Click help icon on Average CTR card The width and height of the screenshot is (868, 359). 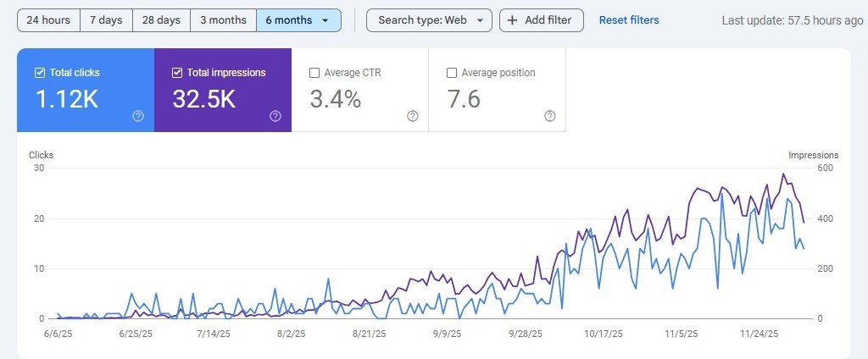pos(413,116)
